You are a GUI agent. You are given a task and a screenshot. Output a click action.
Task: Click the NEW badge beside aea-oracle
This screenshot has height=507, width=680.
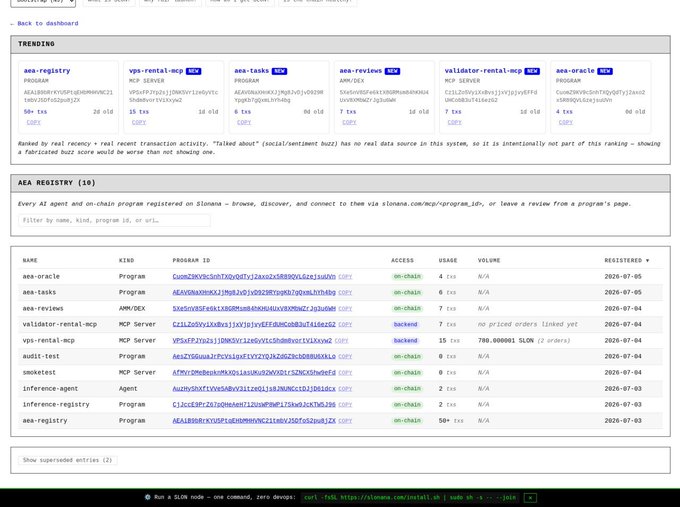point(605,71)
